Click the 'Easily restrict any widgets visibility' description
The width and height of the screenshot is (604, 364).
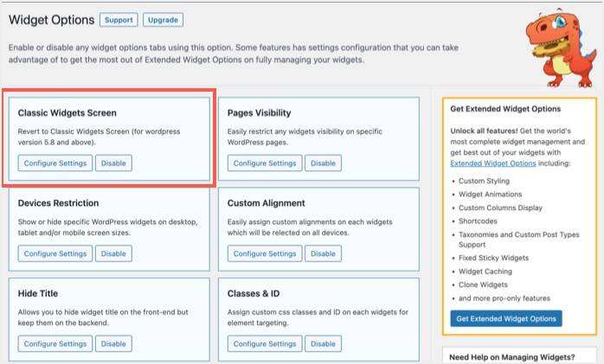pyautogui.click(x=305, y=137)
